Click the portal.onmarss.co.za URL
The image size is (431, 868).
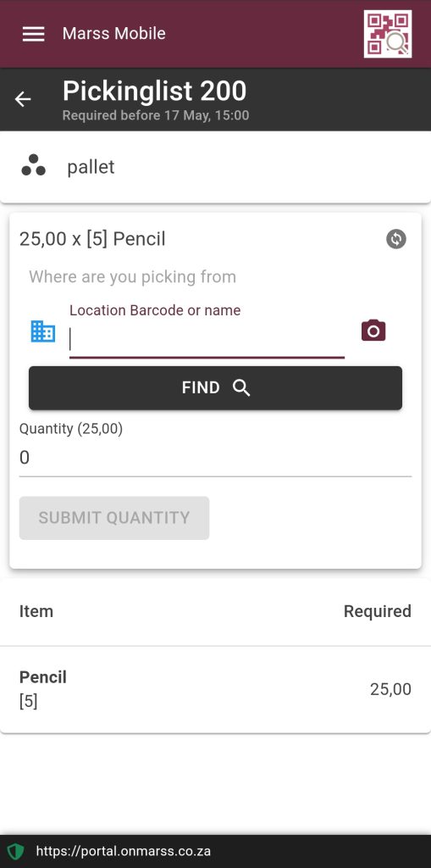tap(124, 851)
